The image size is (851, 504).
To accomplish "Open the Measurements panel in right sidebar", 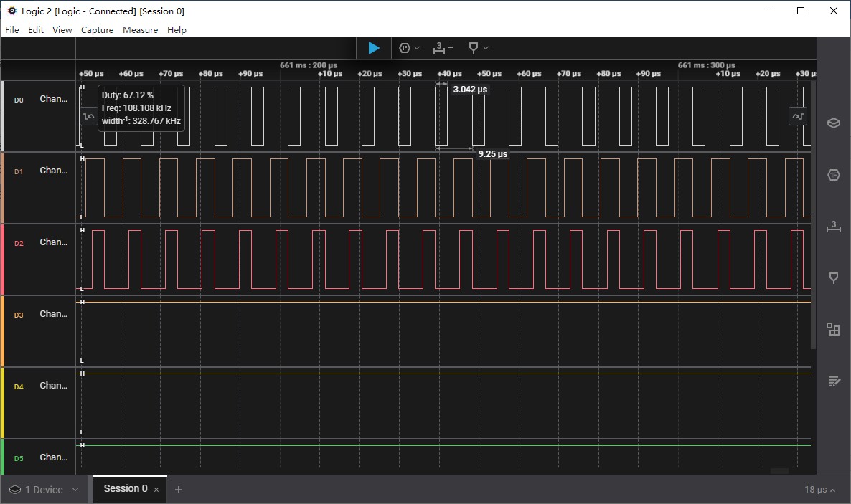I will point(833,227).
